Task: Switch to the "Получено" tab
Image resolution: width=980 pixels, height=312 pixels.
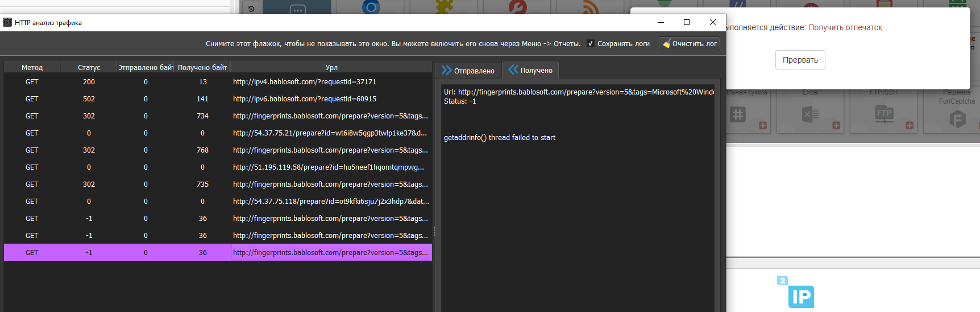Action: point(530,71)
